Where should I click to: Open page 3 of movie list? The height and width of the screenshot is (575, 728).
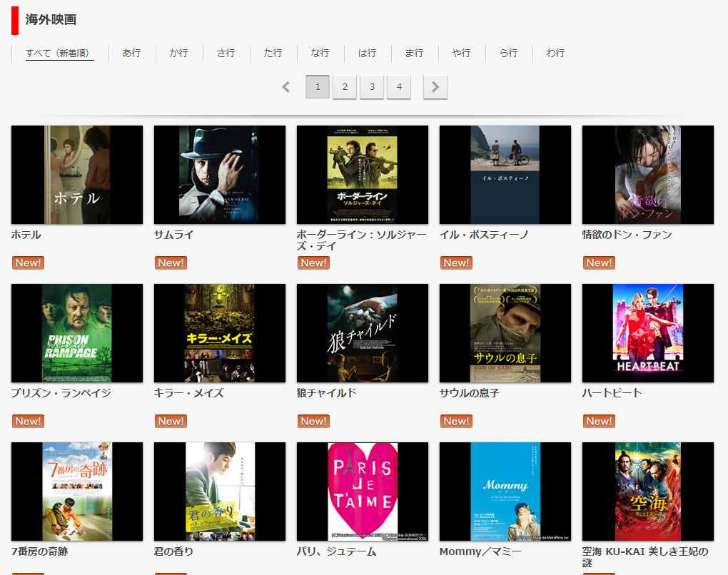(372, 87)
